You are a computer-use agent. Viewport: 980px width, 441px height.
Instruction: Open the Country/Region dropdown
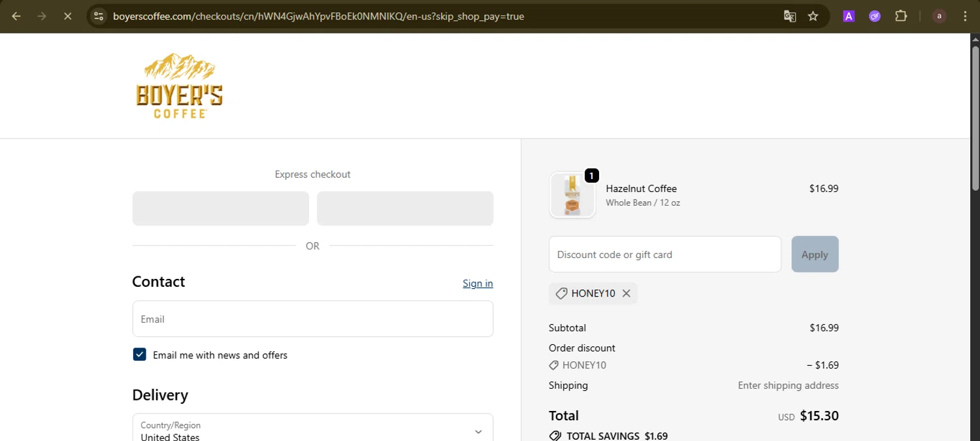(x=313, y=427)
